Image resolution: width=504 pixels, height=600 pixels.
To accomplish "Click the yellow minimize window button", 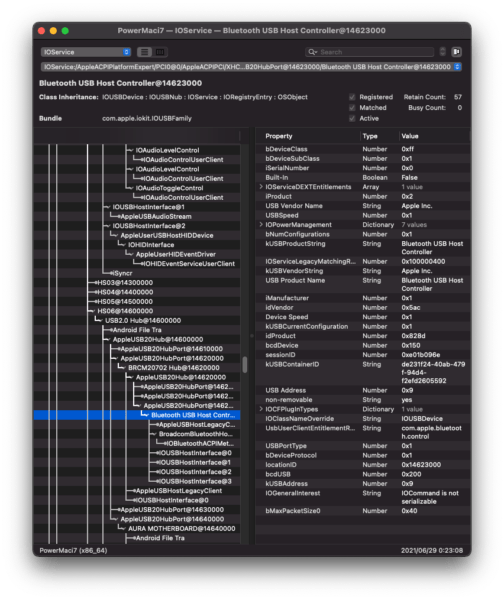I will pos(54,31).
